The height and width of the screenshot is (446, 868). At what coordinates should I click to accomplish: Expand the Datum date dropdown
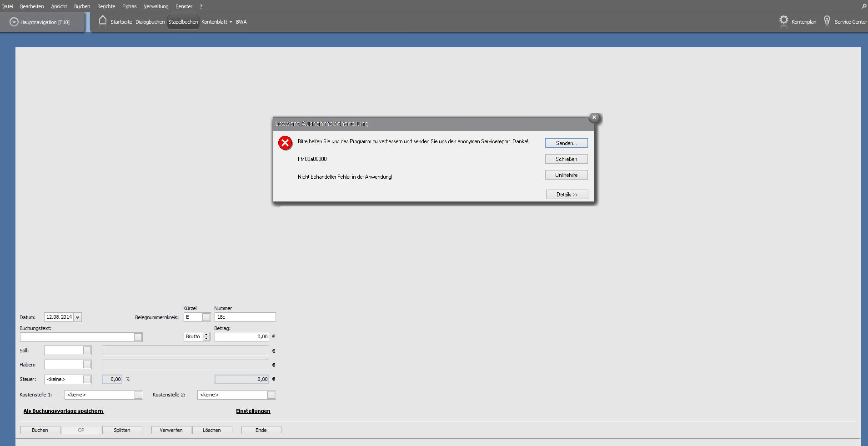[x=78, y=317]
